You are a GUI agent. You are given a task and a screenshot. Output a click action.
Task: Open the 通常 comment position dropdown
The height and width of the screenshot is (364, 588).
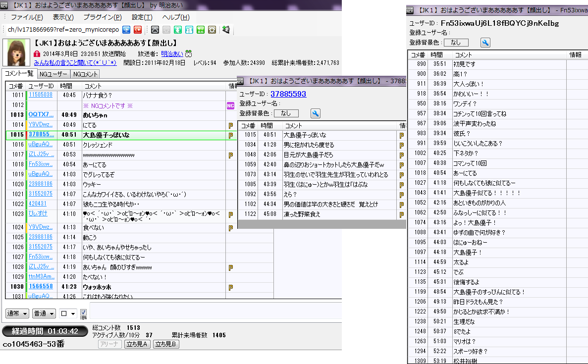[17, 313]
